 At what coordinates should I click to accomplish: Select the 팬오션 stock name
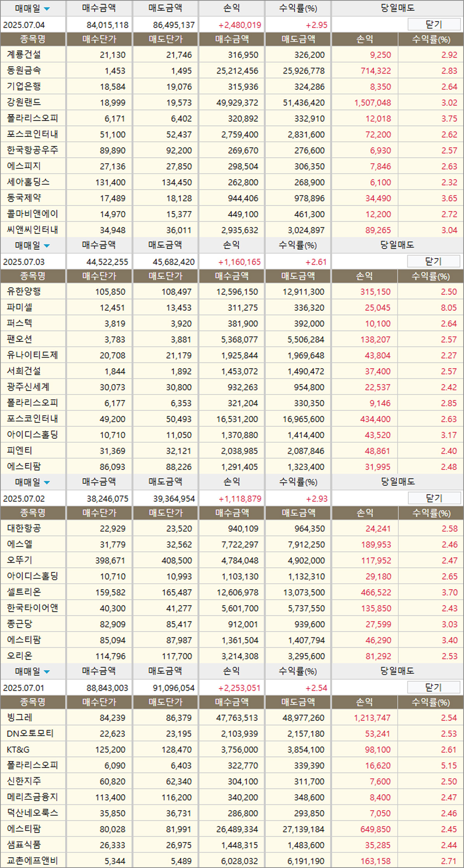(19, 339)
